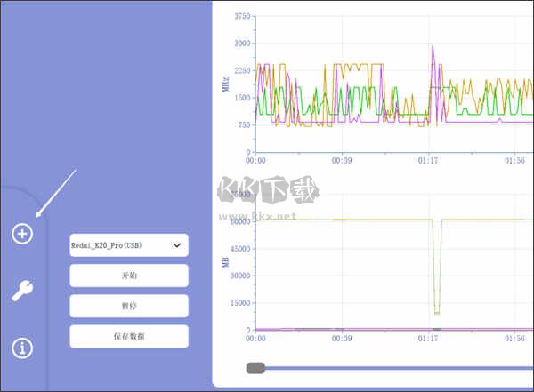The width and height of the screenshot is (534, 392).
Task: Click the 开始 start button
Action: point(129,276)
